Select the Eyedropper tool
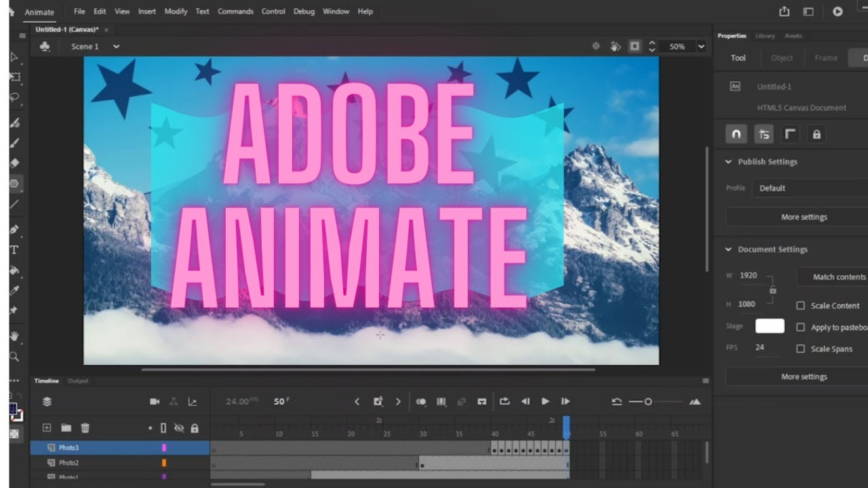This screenshot has width=868, height=488. pos(14,290)
